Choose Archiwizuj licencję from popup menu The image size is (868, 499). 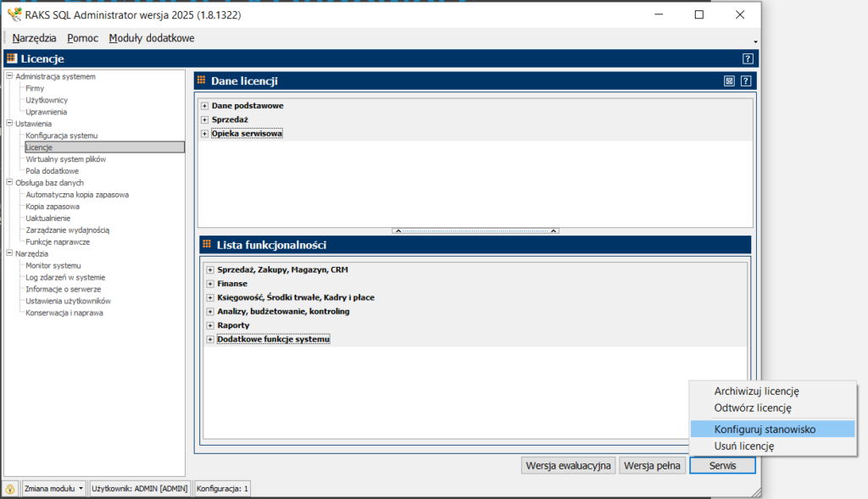(x=773, y=391)
